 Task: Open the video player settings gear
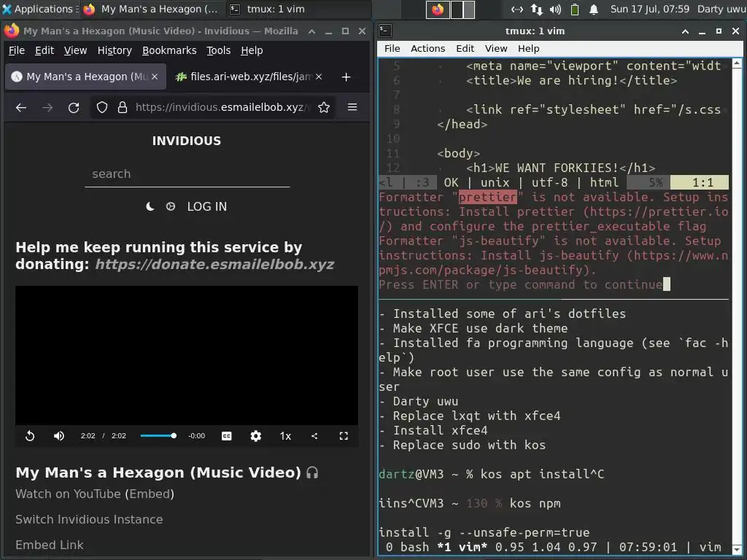[256, 436]
